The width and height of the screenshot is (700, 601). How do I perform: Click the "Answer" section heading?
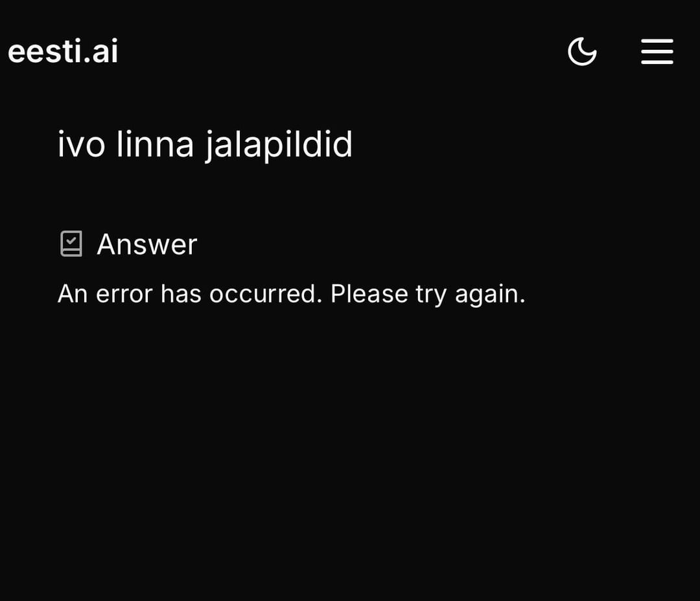[x=146, y=244]
